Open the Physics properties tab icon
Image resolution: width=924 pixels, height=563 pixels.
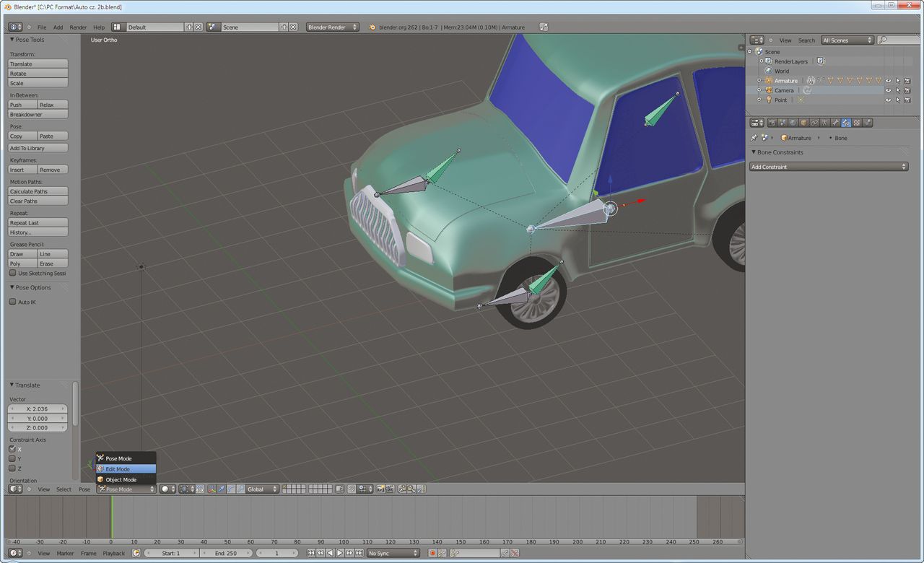click(x=868, y=123)
